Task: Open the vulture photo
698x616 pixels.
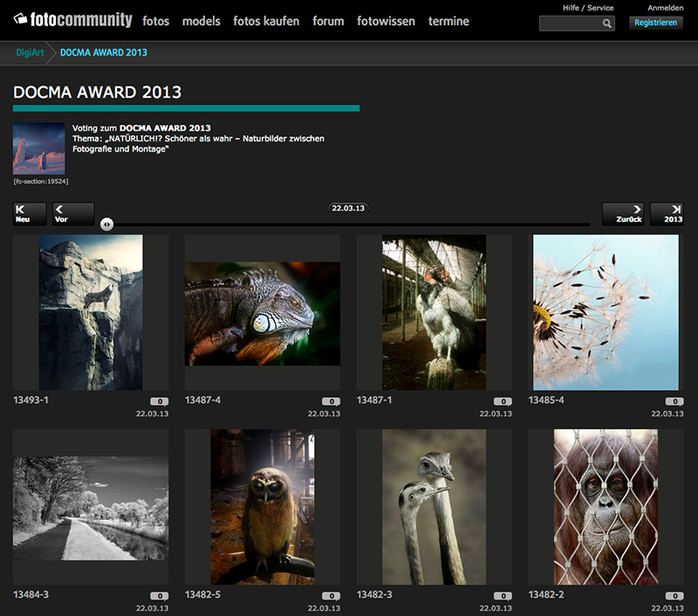Action: (x=434, y=312)
